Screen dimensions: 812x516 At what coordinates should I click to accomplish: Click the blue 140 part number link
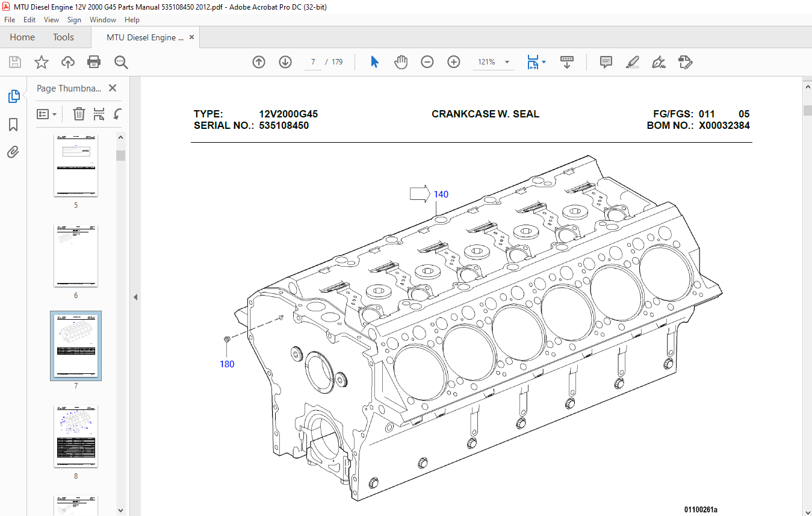(x=441, y=194)
